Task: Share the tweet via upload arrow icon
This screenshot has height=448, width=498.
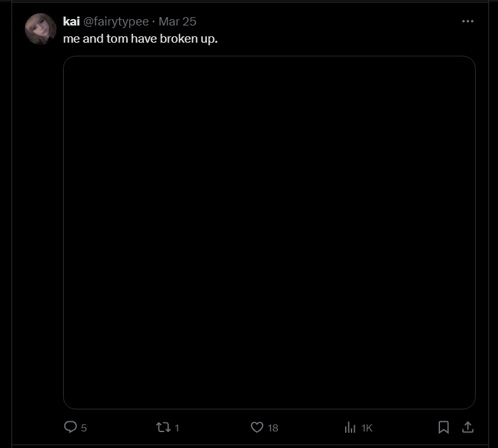Action: tap(467, 427)
